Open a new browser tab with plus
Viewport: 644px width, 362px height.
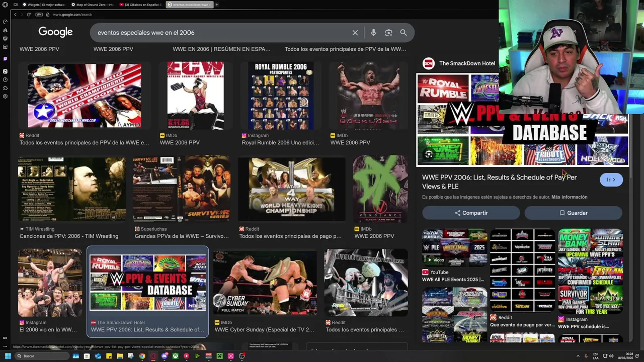click(217, 5)
